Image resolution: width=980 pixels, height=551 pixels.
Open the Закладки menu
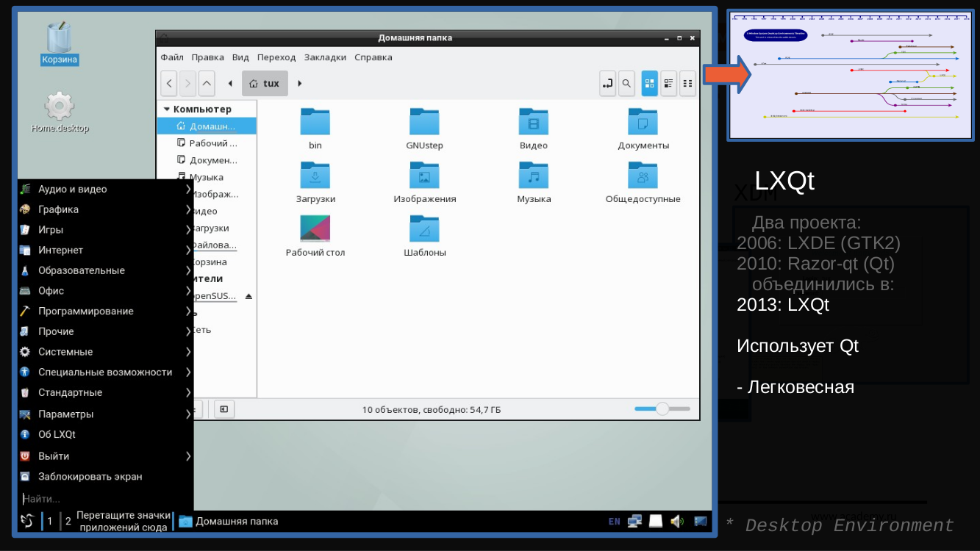point(325,57)
